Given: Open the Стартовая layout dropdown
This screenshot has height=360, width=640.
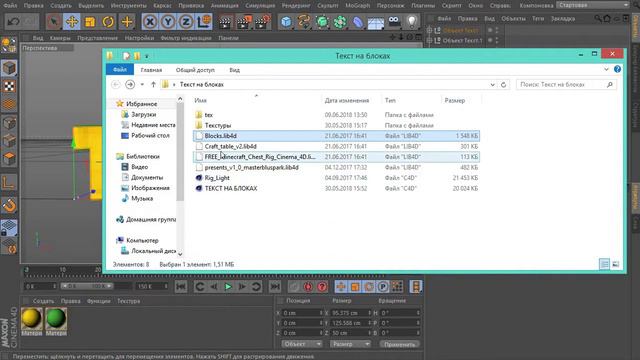Looking at the screenshot, I should pos(593,5).
